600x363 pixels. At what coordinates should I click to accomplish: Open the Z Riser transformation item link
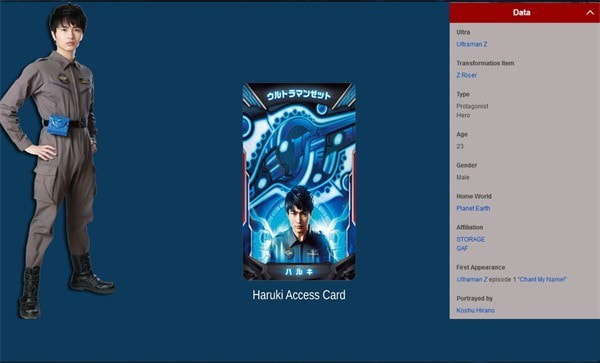466,75
